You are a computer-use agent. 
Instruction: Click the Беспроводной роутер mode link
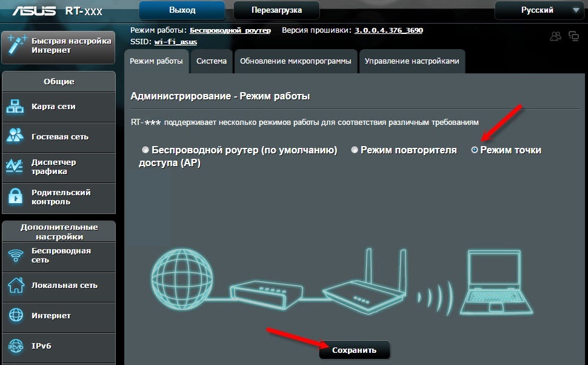click(x=230, y=30)
